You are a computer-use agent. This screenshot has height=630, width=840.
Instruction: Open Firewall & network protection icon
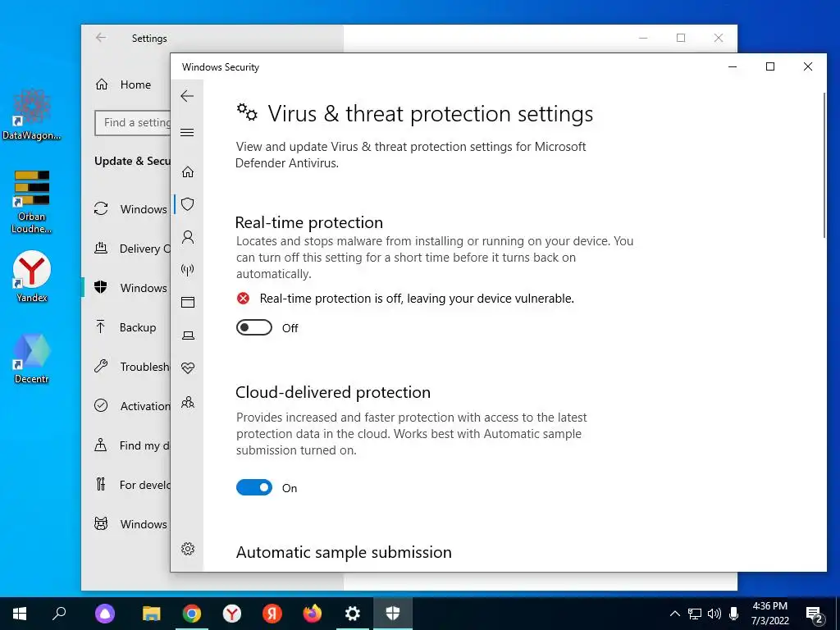coord(188,269)
